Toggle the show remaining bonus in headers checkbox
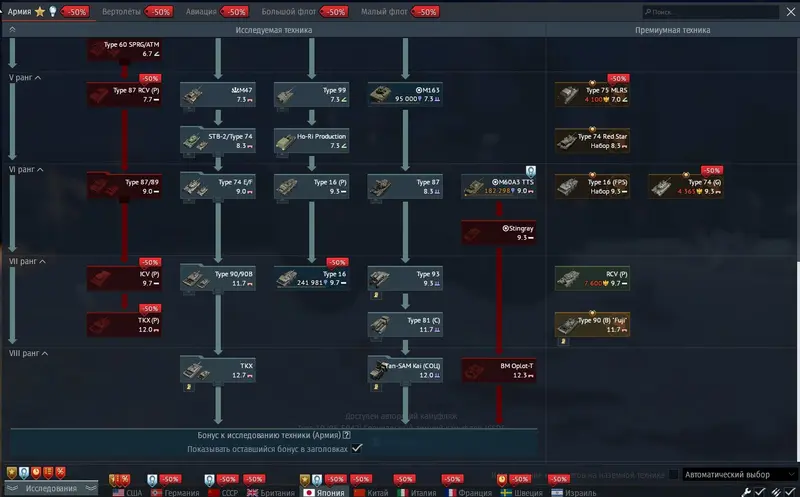The height and width of the screenshot is (497, 800). [x=357, y=449]
